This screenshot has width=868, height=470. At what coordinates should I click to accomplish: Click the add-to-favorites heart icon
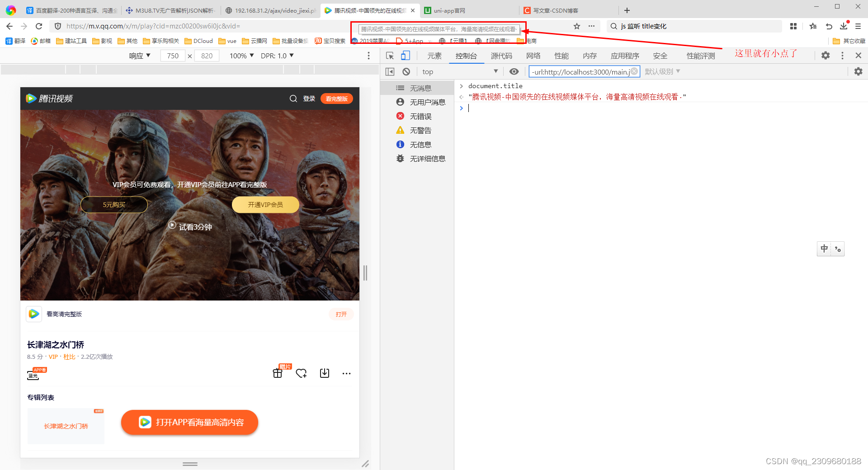(301, 373)
